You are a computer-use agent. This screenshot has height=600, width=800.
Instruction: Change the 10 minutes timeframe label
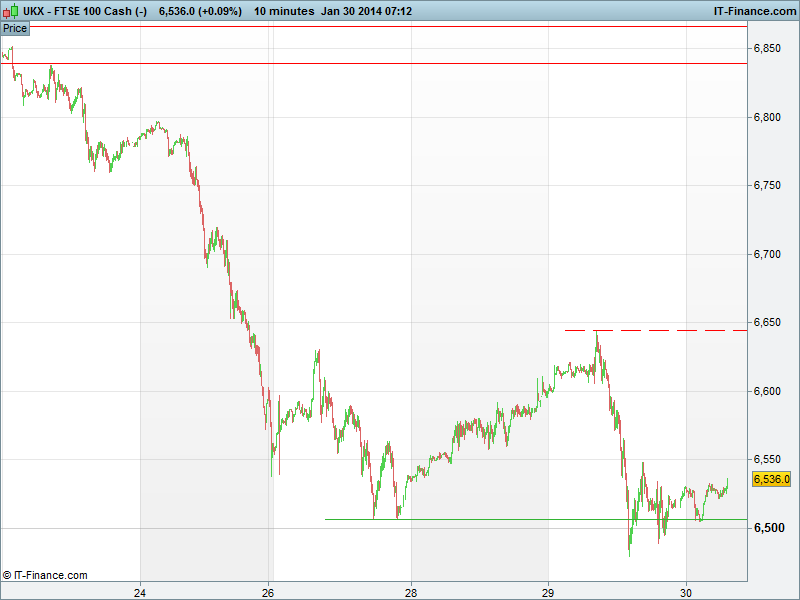point(284,11)
